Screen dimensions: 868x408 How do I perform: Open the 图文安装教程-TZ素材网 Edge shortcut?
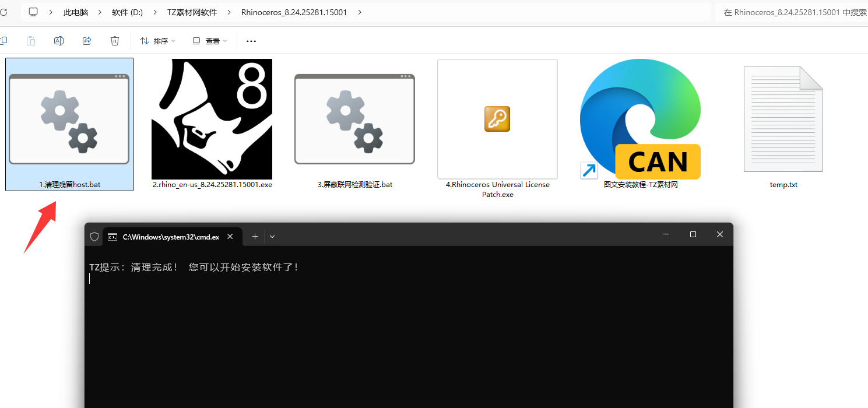point(639,119)
